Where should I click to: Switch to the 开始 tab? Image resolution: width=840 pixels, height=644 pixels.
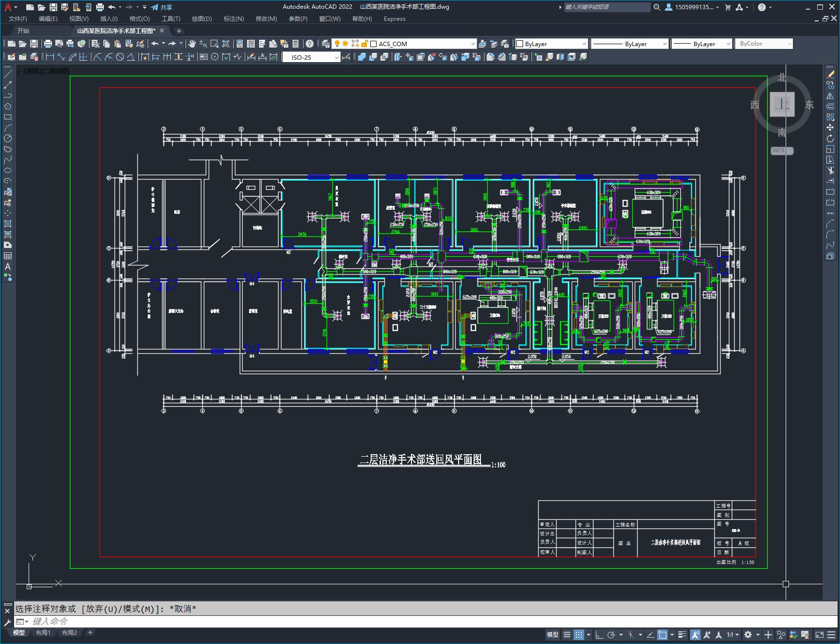click(x=23, y=31)
